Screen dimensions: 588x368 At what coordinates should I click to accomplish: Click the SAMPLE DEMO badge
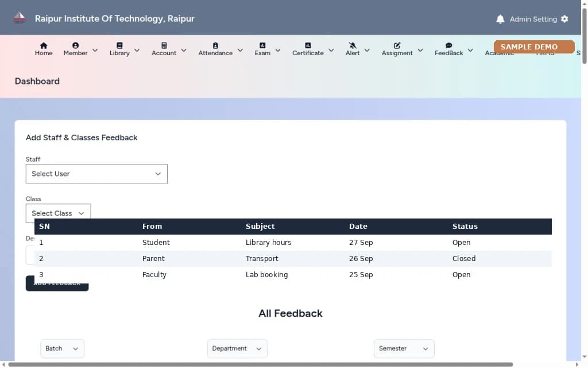[534, 47]
